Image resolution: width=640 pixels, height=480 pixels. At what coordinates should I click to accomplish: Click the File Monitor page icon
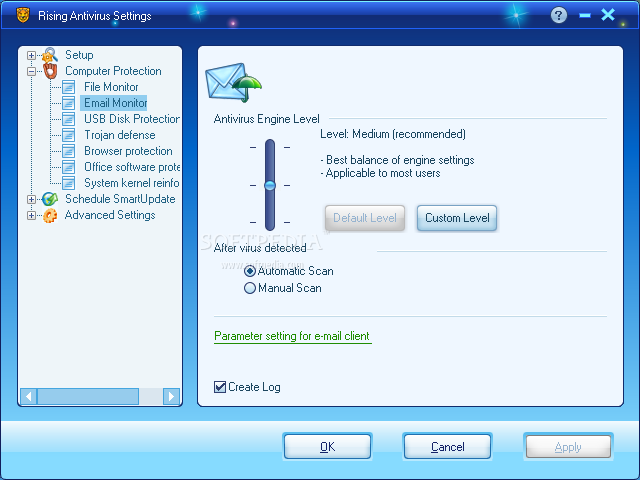pos(69,87)
